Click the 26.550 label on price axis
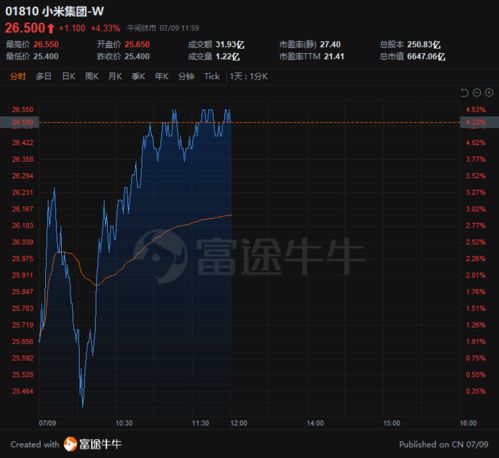 [x=23, y=110]
